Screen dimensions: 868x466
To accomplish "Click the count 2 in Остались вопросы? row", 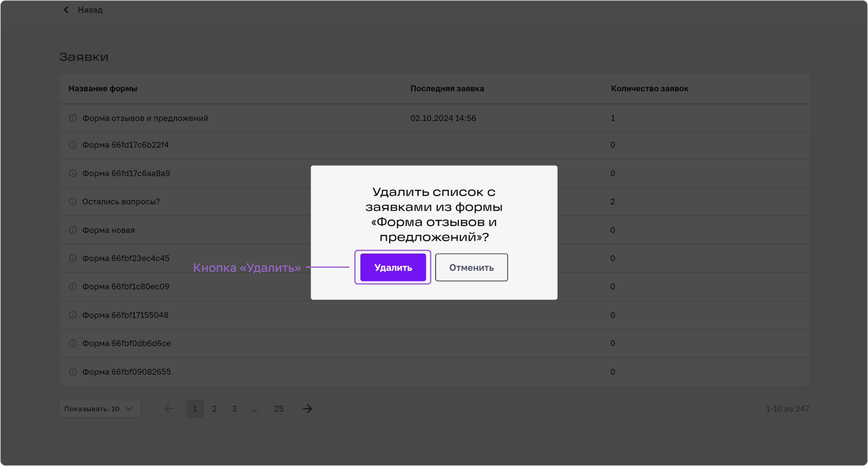I will (x=612, y=202).
